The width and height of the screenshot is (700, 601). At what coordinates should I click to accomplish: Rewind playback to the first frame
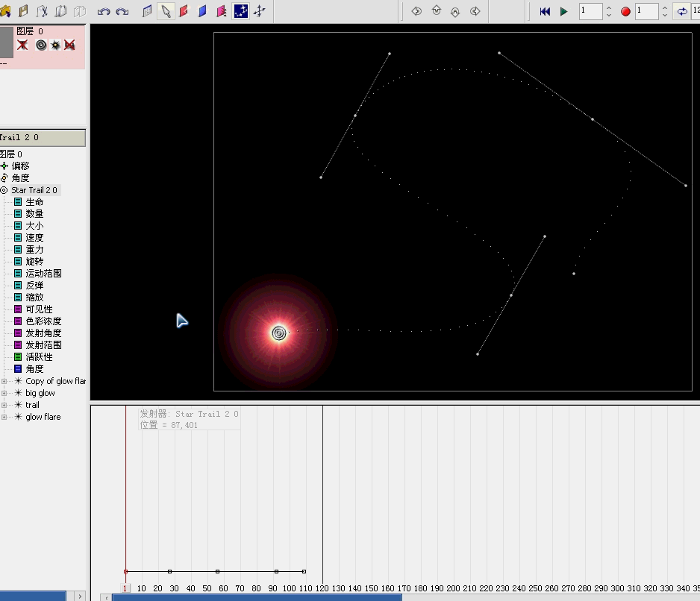coord(545,12)
